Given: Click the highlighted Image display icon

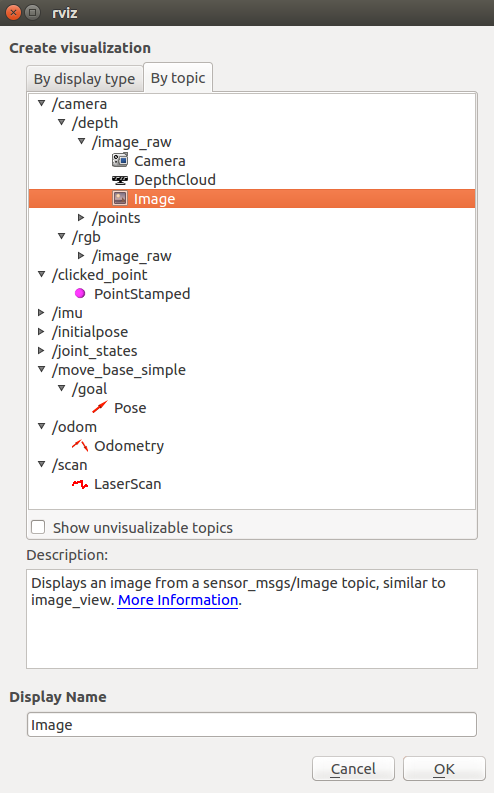Looking at the screenshot, I should (x=120, y=199).
